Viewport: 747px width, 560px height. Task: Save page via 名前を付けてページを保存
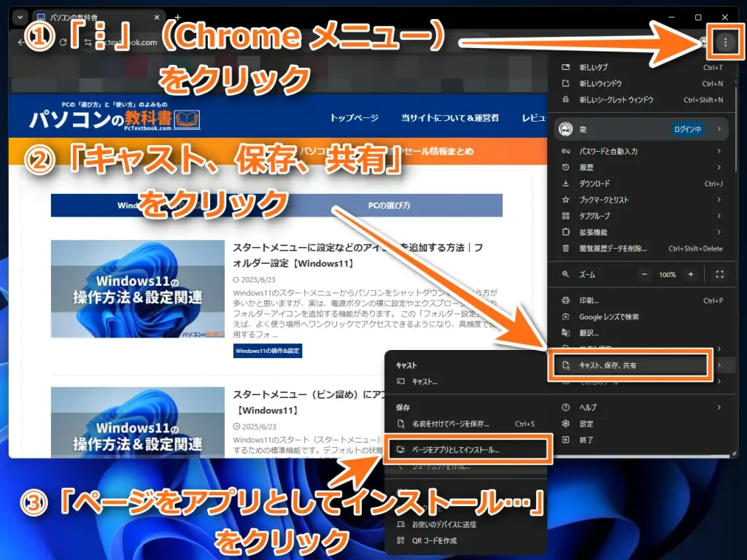pyautogui.click(x=465, y=424)
